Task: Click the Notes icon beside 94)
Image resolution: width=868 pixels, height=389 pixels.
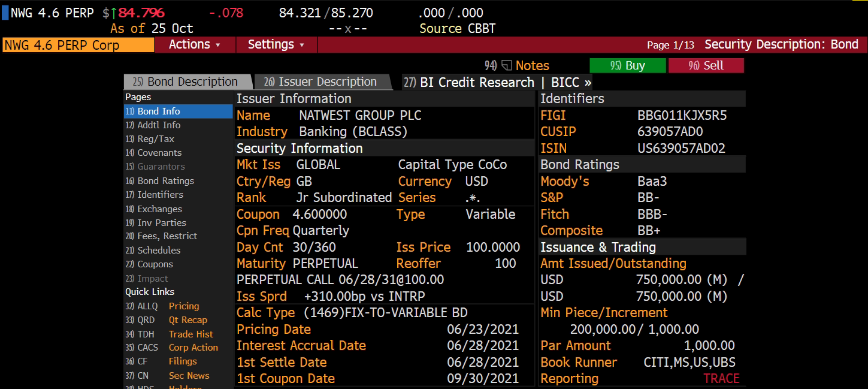Action: [507, 66]
